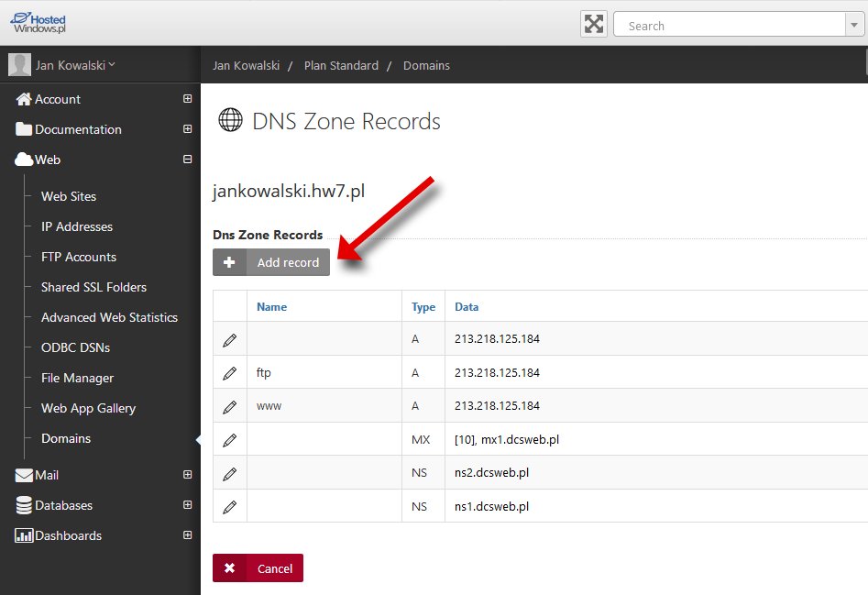Open the Documentation menu item
This screenshot has height=595, width=868.
[78, 129]
